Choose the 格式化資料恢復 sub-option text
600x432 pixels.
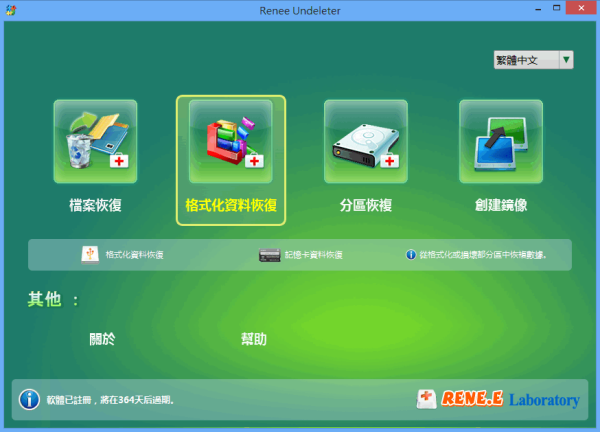click(x=134, y=255)
